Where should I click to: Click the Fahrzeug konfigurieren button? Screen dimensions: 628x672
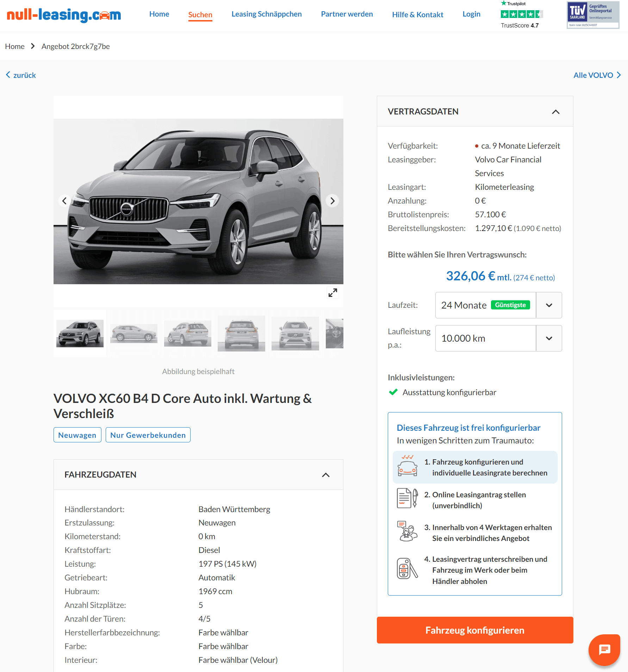click(x=475, y=630)
